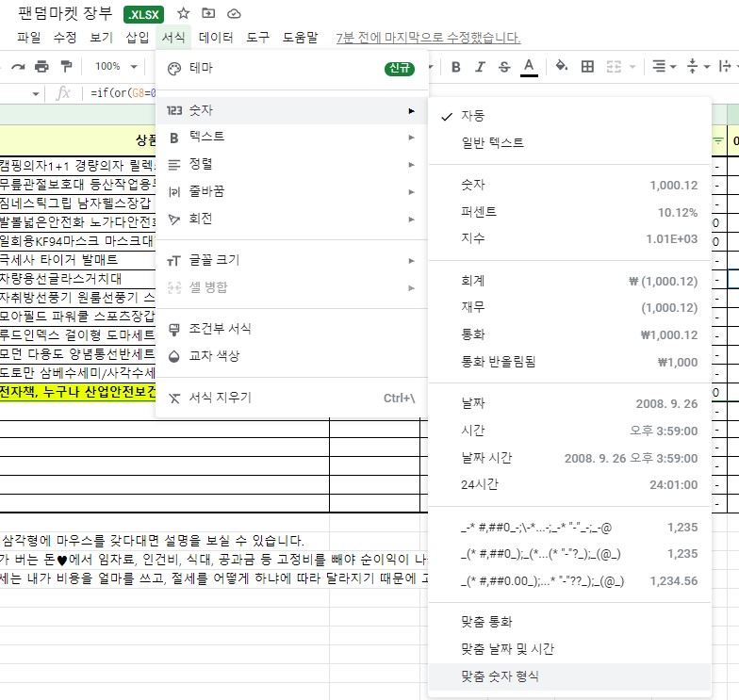Expand the 회전 submenu
739x700 pixels.
point(291,219)
